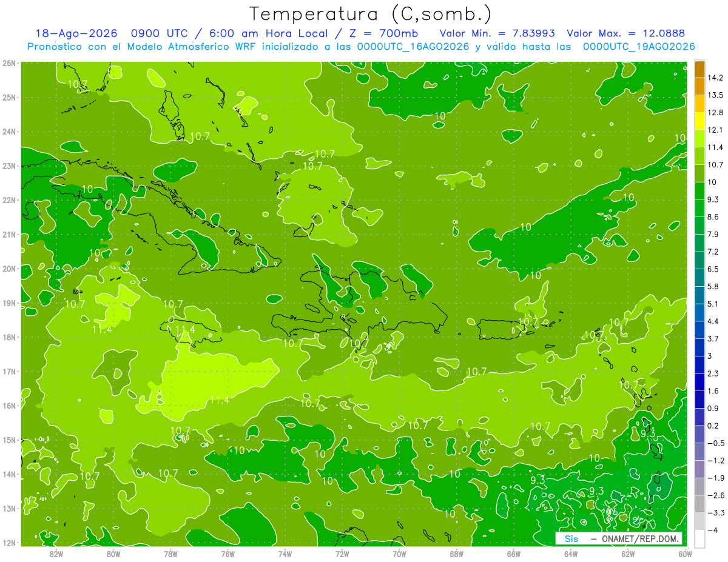Click the '0000UTC_19AGO2026' valid-until text
The height and width of the screenshot is (562, 728).
point(639,47)
